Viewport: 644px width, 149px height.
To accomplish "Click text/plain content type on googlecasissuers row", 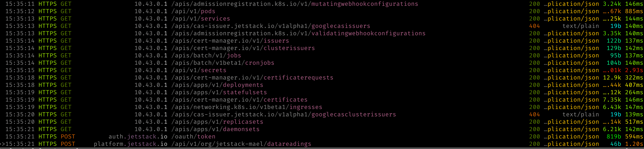I will tap(581, 26).
